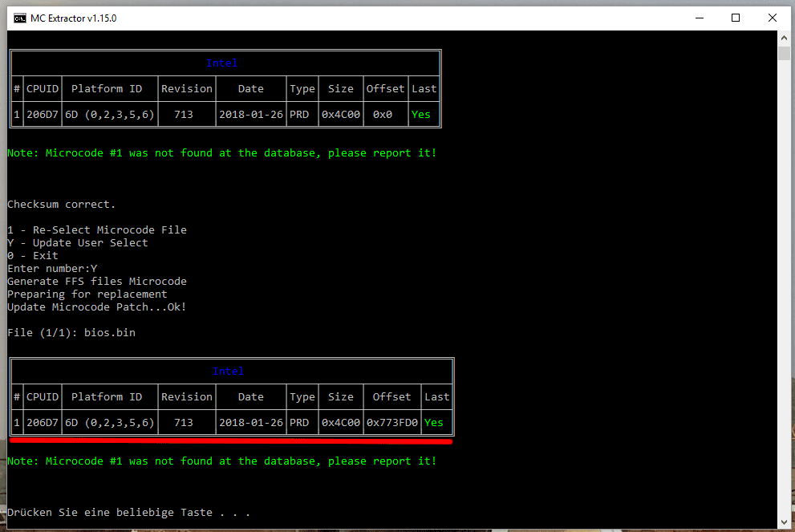This screenshot has height=532, width=795.
Task: Click the first green 'Note: Microcode #1' message
Action: (221, 153)
